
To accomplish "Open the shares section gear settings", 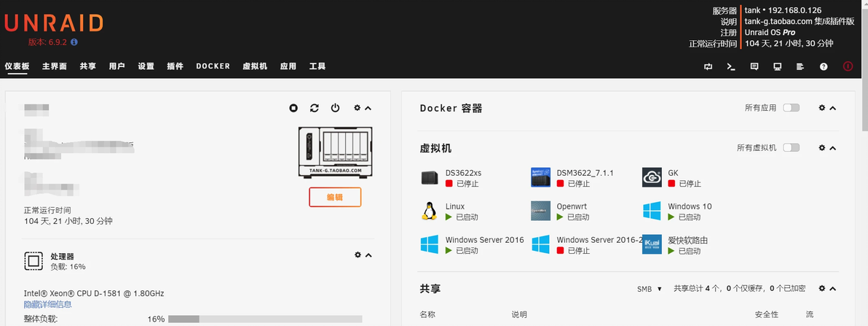I will (x=822, y=289).
